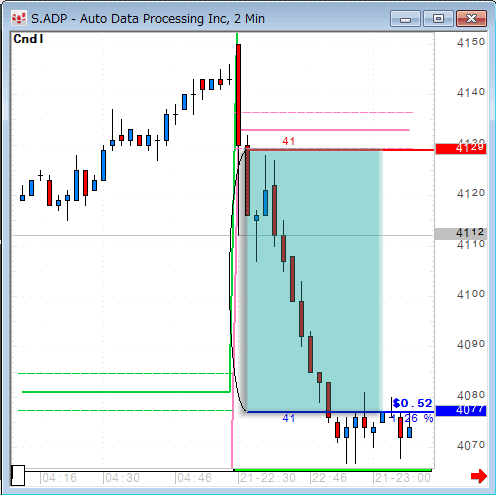Image resolution: width=496 pixels, height=495 pixels.
Task: Click the 4080 price scale label
Action: pos(471,396)
